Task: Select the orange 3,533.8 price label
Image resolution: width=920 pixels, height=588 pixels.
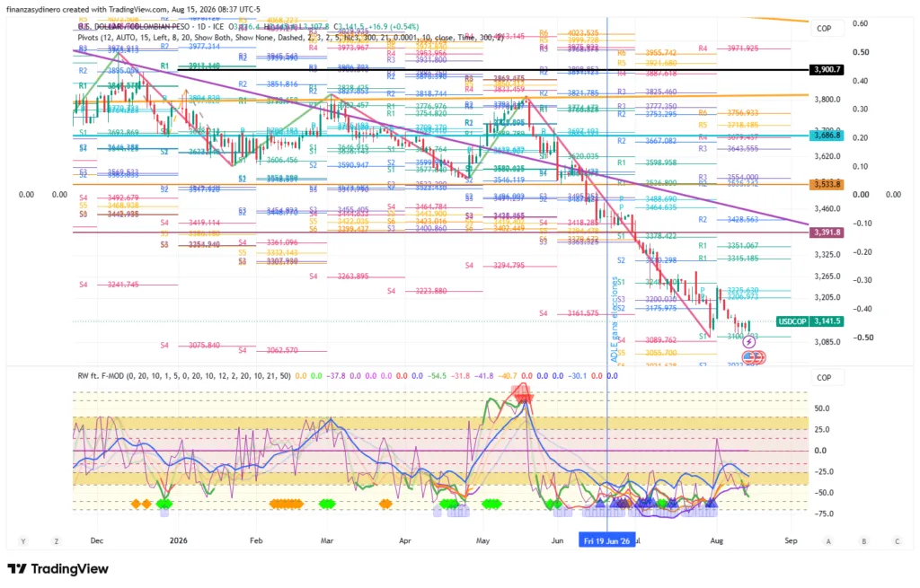Action: pos(827,185)
